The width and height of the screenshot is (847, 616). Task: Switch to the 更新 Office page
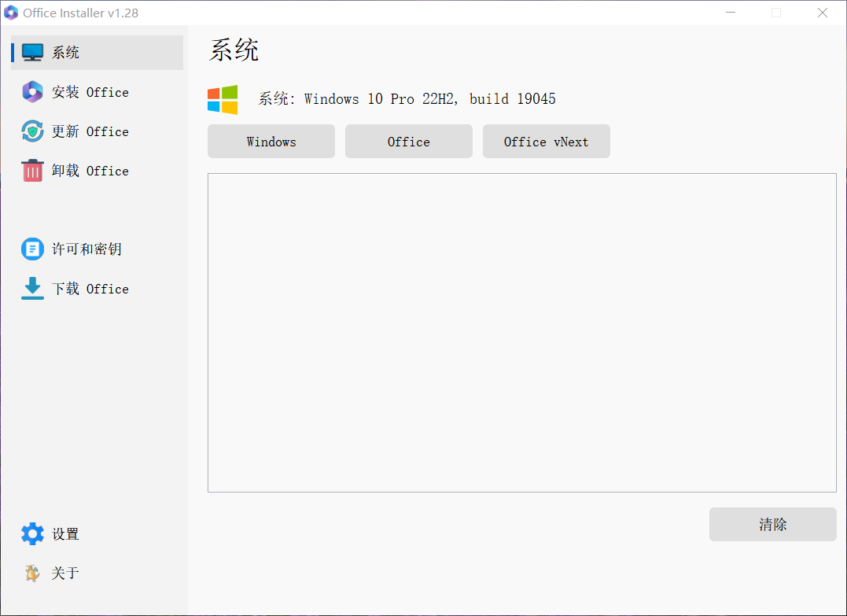pos(98,131)
